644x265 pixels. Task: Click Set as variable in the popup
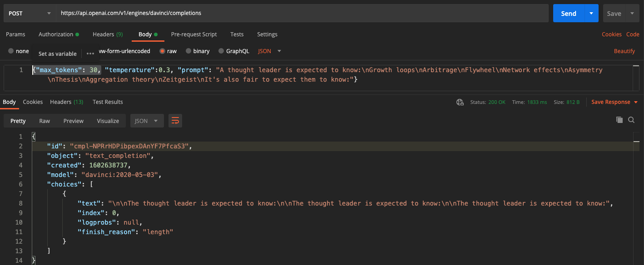[x=58, y=54]
